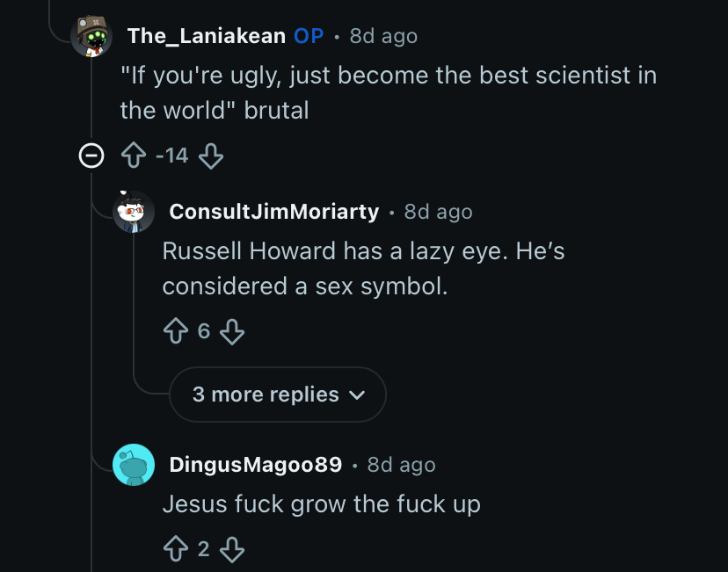Open The_Laniakean's avatar
Image resolution: width=728 pixels, height=572 pixels.
[x=91, y=36]
